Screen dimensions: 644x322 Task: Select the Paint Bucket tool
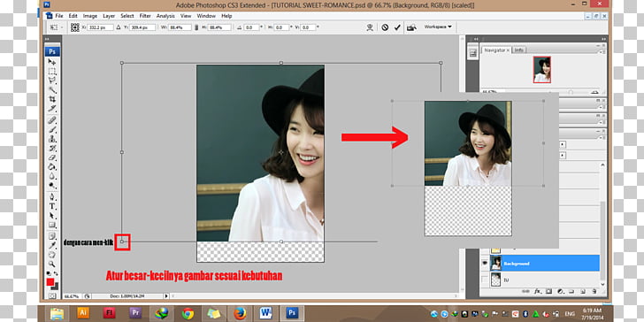pos(52,166)
